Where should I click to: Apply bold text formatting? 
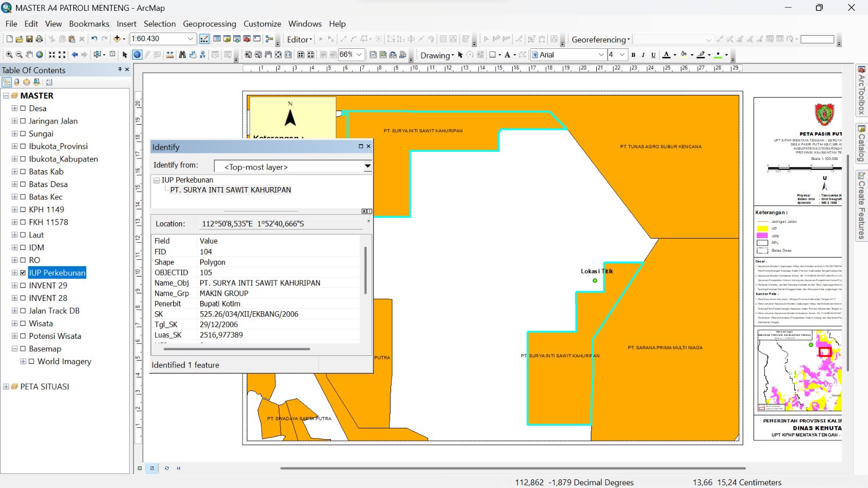coord(633,55)
